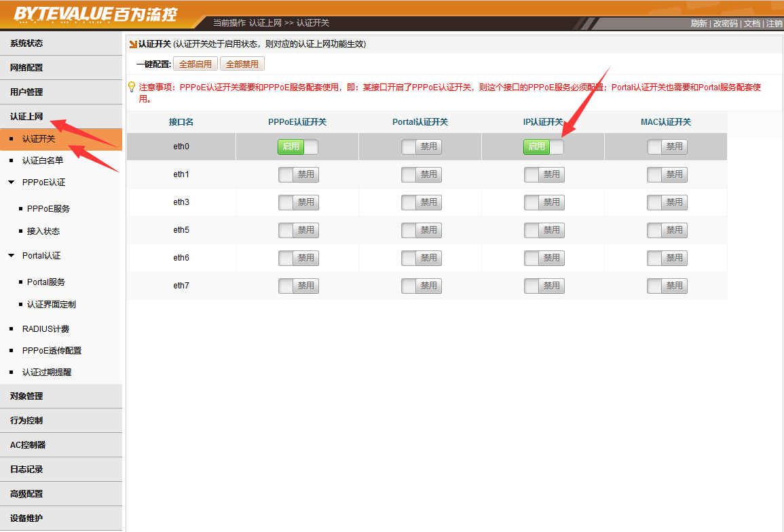Collapse the PPPoE认证 tree section
Viewport: 784px width, 532px height.
pyautogui.click(x=11, y=183)
